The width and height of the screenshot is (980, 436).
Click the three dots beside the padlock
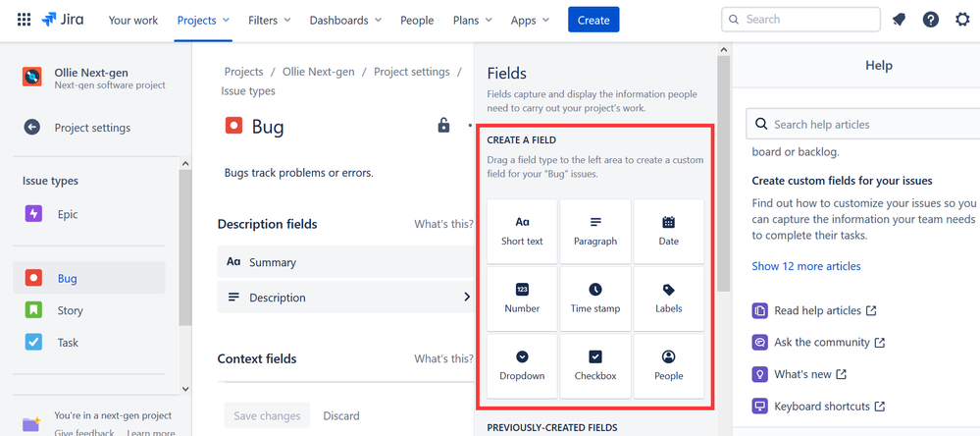coord(469,125)
